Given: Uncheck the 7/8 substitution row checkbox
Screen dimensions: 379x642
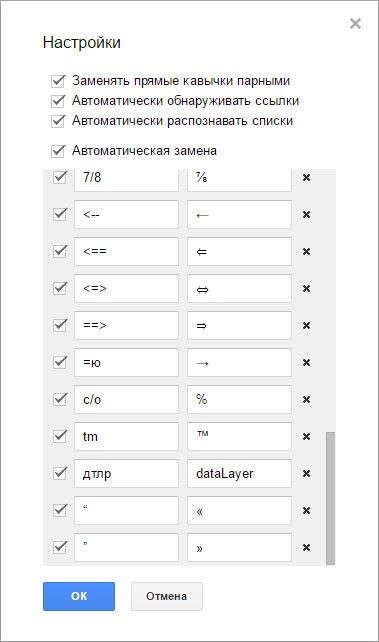Looking at the screenshot, I should (x=60, y=177).
